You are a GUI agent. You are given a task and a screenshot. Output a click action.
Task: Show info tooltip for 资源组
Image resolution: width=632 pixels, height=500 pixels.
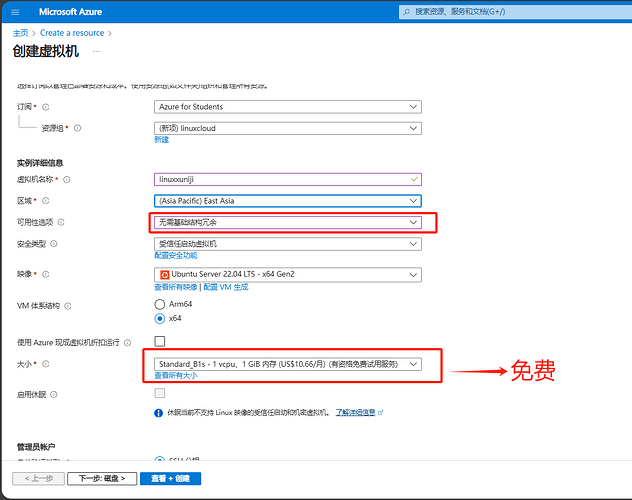[x=77, y=128]
